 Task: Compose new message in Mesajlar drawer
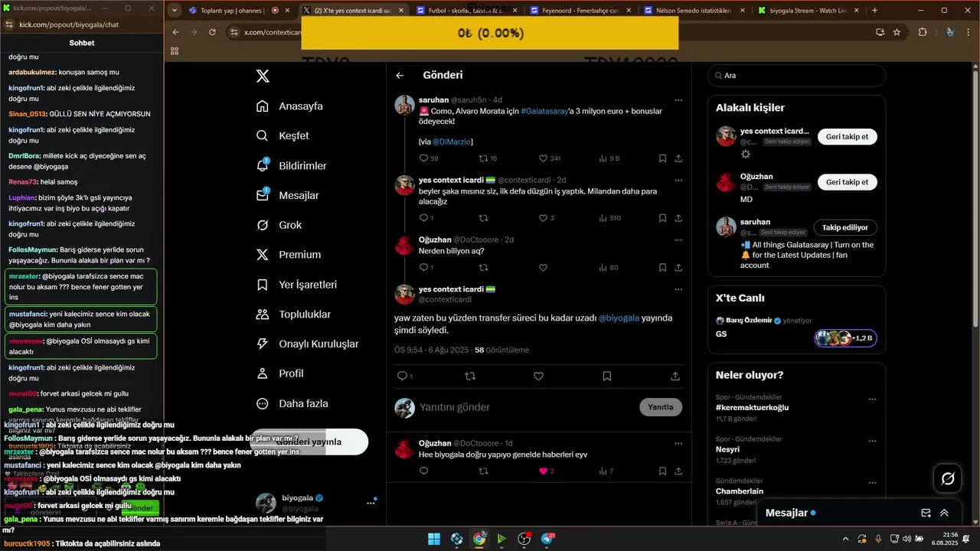point(926,513)
